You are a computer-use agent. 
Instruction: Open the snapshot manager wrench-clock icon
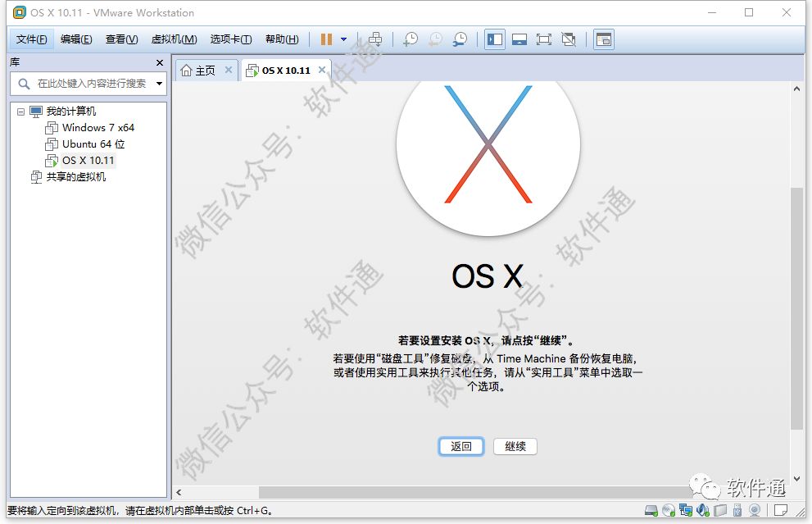460,39
